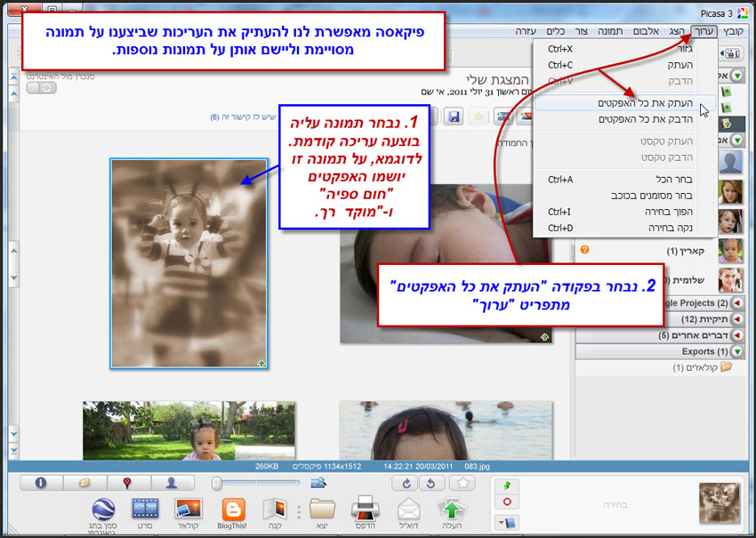Choose בחר מסומנים בכוכב from menu
This screenshot has height=538, width=756.
(625, 196)
